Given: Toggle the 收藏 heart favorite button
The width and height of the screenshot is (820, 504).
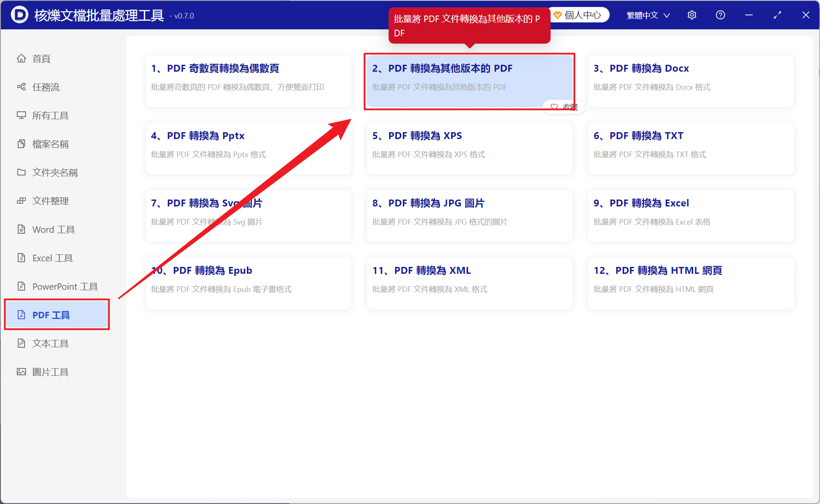Looking at the screenshot, I should click(564, 107).
